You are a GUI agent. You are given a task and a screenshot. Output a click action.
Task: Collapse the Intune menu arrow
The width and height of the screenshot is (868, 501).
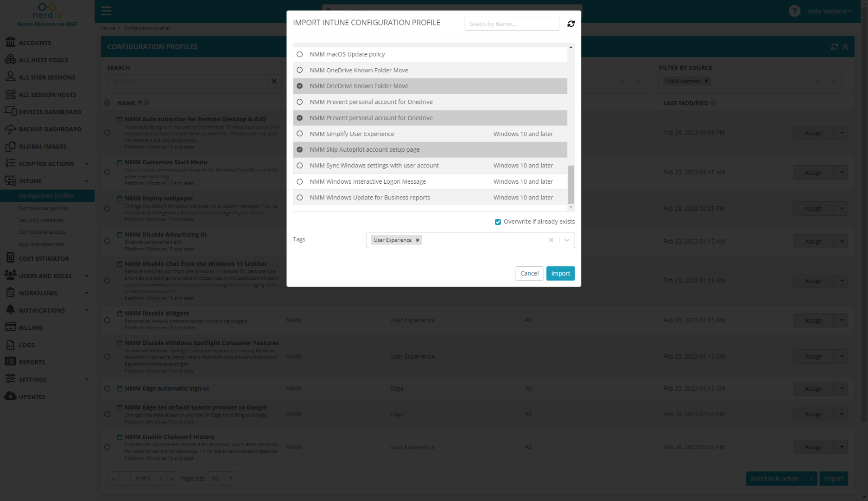pyautogui.click(x=87, y=181)
